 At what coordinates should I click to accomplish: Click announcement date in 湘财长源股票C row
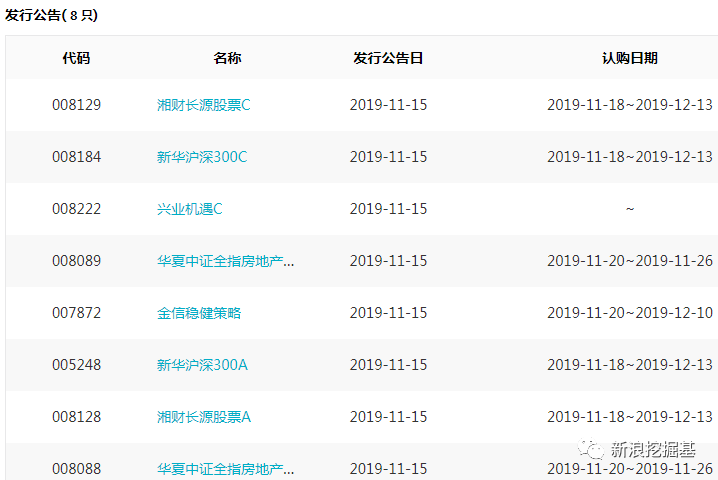point(388,105)
